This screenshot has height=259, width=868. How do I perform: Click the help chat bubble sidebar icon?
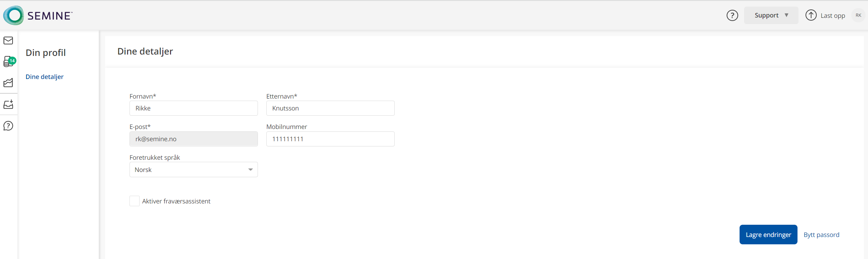(8, 126)
